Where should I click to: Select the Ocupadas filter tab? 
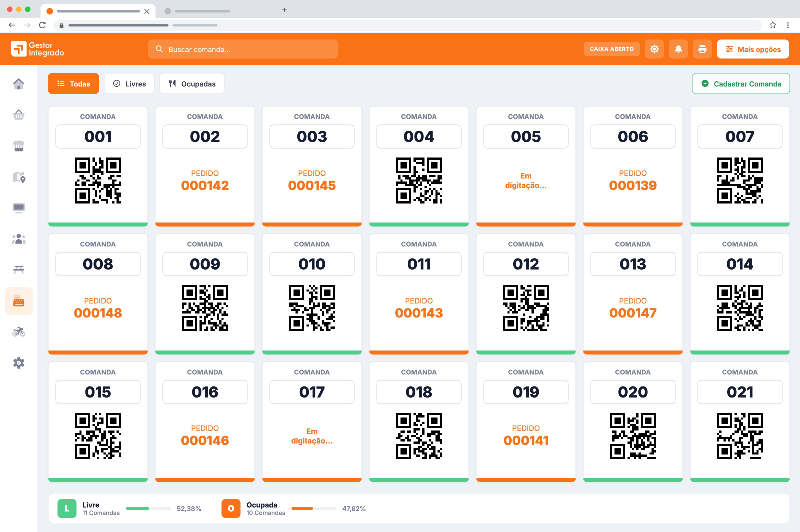192,83
